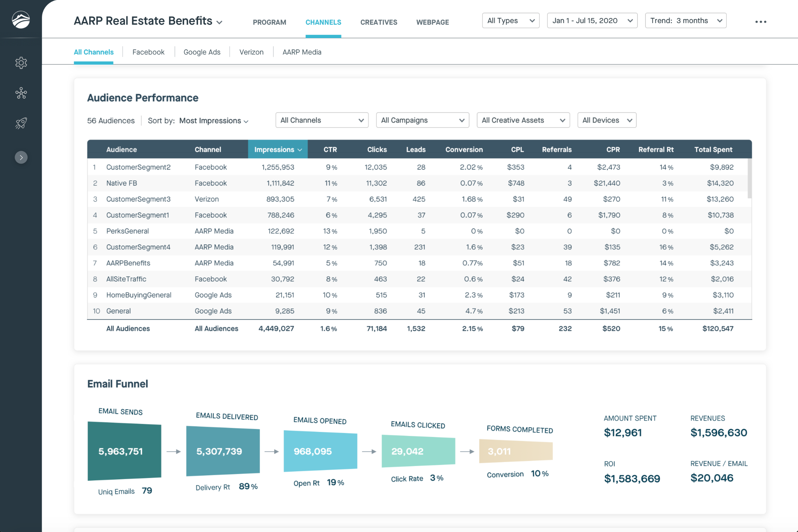The image size is (798, 532).
Task: Select the Verizon channel tab
Action: [251, 52]
